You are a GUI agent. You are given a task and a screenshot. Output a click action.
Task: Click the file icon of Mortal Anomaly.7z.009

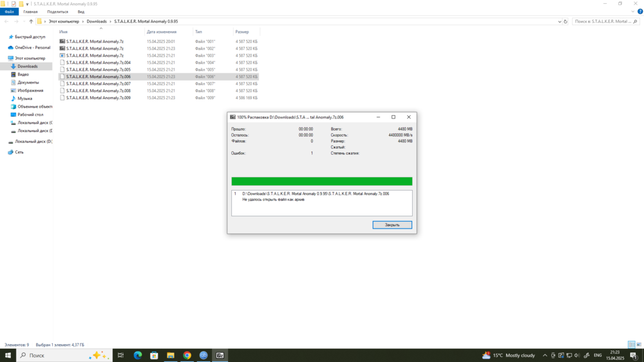tap(62, 98)
